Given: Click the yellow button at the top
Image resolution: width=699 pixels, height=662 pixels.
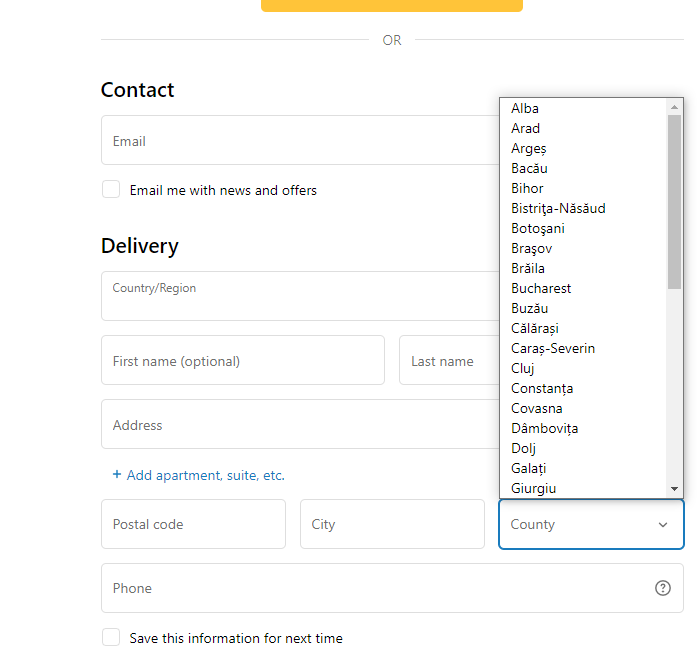Looking at the screenshot, I should click(392, 5).
